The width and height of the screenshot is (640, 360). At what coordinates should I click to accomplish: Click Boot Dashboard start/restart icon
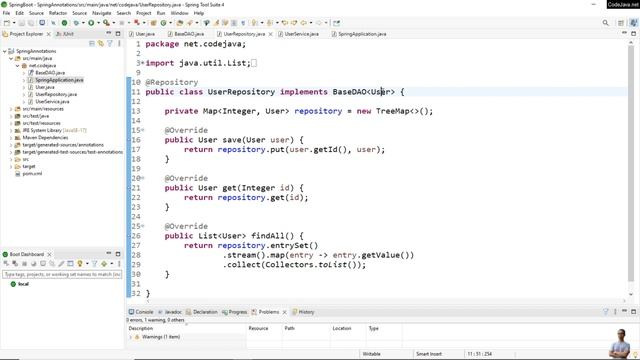pos(6,264)
